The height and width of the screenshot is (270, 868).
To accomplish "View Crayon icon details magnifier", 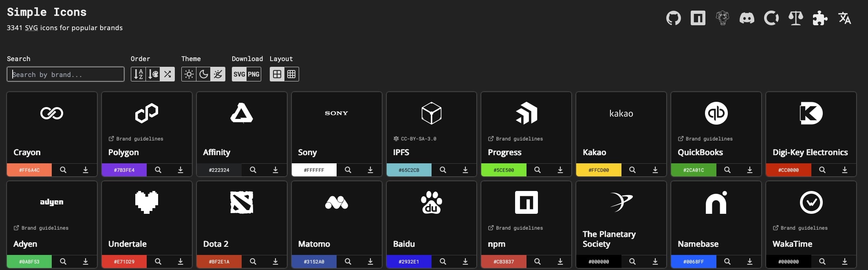I will (63, 170).
